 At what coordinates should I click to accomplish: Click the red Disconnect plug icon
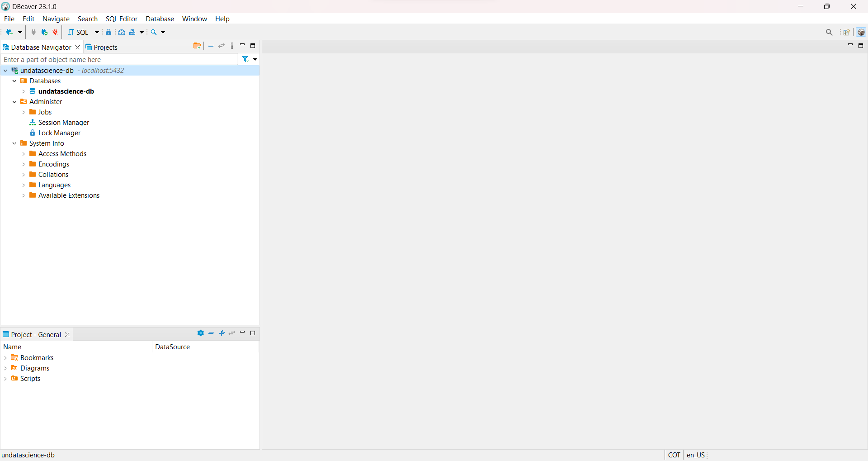(x=55, y=32)
